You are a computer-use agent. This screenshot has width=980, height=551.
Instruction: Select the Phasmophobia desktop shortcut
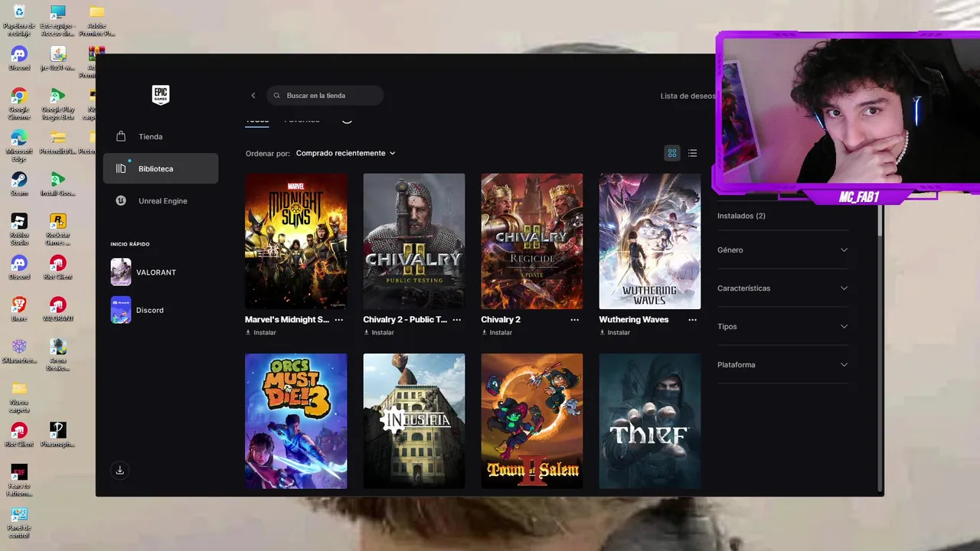tap(57, 435)
